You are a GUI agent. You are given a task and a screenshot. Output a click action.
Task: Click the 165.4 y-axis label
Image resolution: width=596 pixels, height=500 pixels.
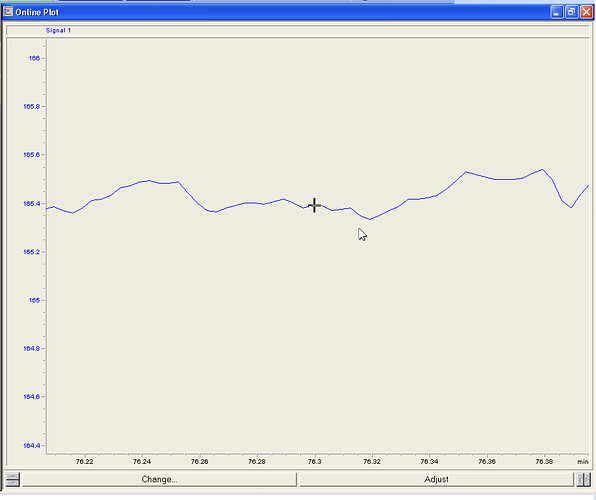pyautogui.click(x=32, y=203)
